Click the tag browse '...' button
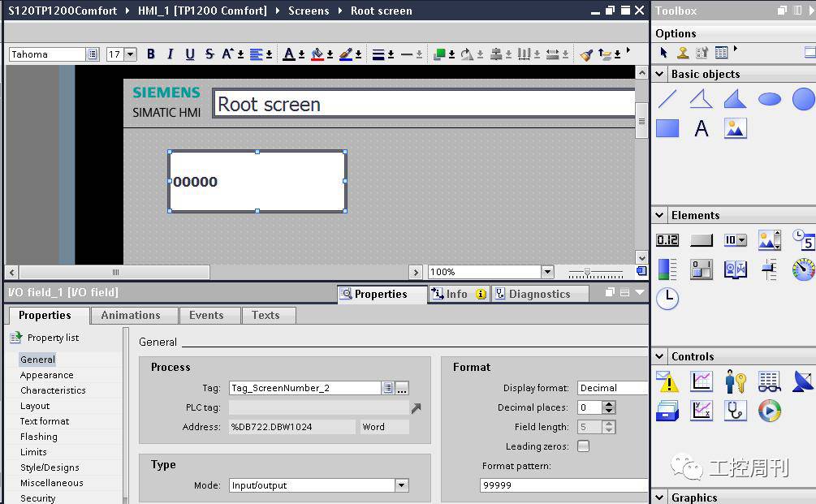The width and height of the screenshot is (816, 504). (x=402, y=388)
